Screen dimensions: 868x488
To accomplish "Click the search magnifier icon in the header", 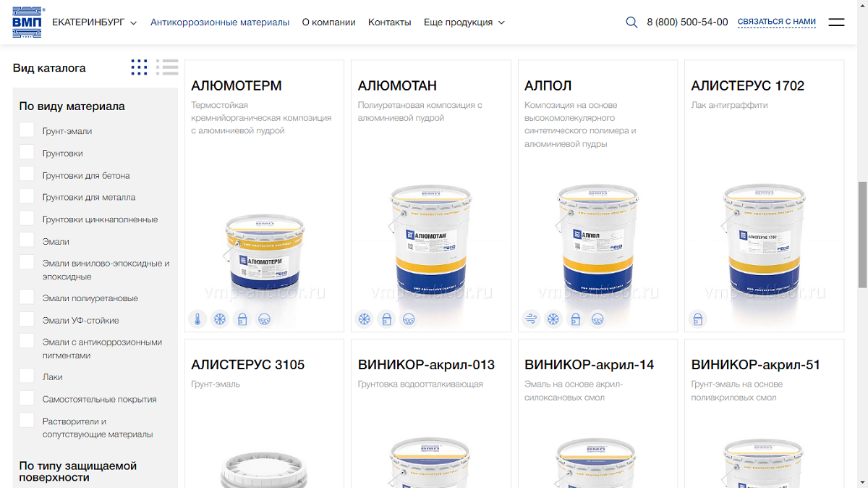I will tap(631, 22).
